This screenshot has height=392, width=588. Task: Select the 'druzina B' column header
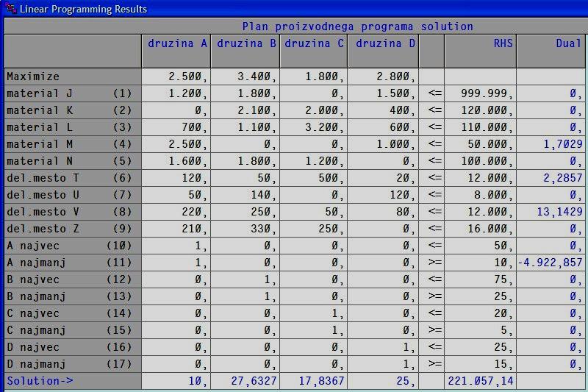245,51
